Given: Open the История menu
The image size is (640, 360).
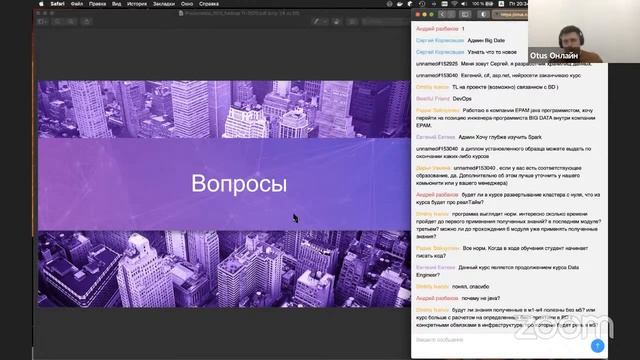Looking at the screenshot, I should 137,4.
